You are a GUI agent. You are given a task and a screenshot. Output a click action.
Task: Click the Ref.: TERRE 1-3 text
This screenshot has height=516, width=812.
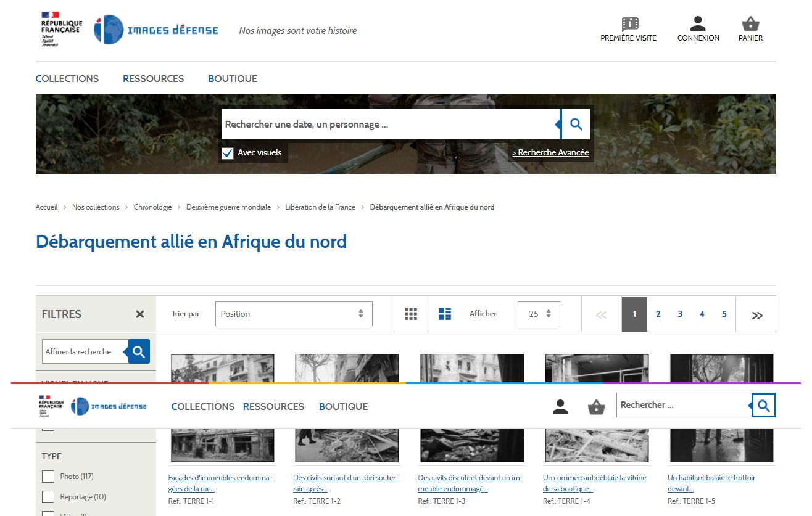pyautogui.click(x=442, y=501)
